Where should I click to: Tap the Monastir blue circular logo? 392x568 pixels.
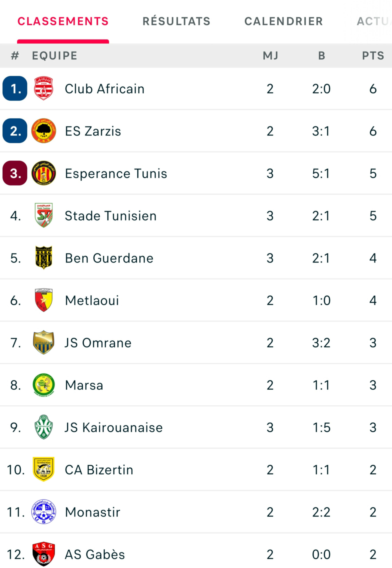click(x=43, y=511)
